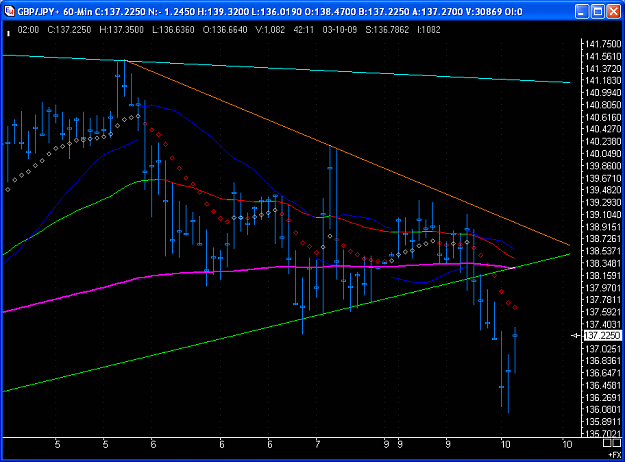The height and width of the screenshot is (462, 625).
Task: Click the 141.1830 price axis label
Action: point(603,81)
